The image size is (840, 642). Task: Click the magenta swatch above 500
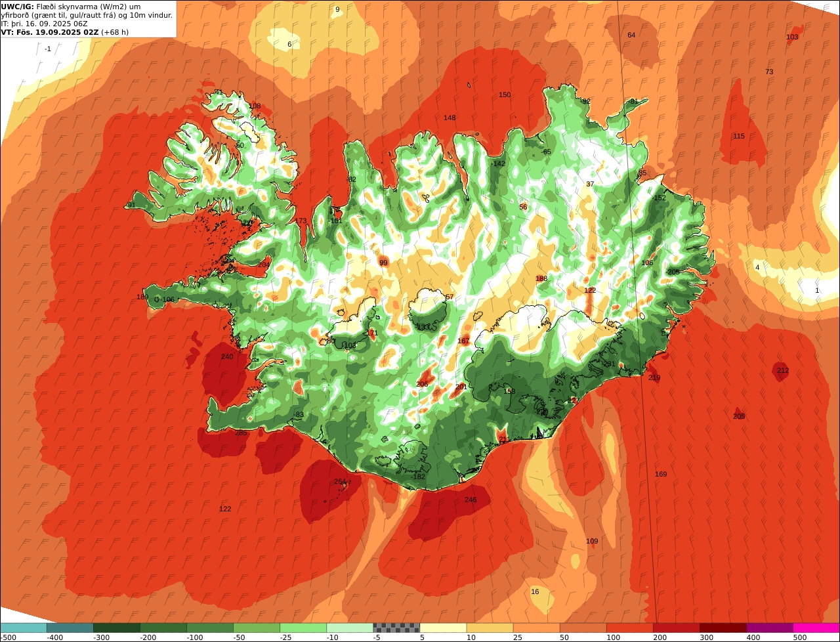[816, 628]
